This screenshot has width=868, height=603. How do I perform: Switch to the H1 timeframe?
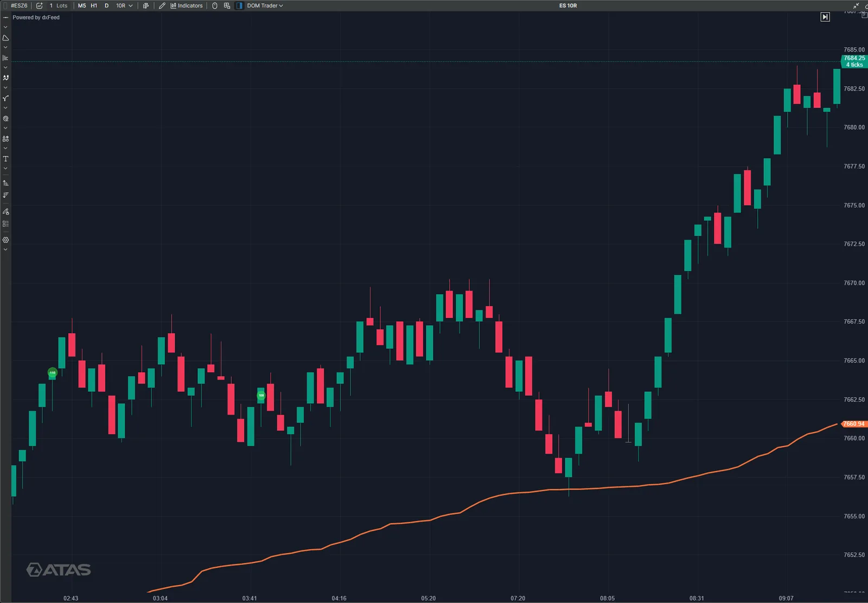click(94, 5)
